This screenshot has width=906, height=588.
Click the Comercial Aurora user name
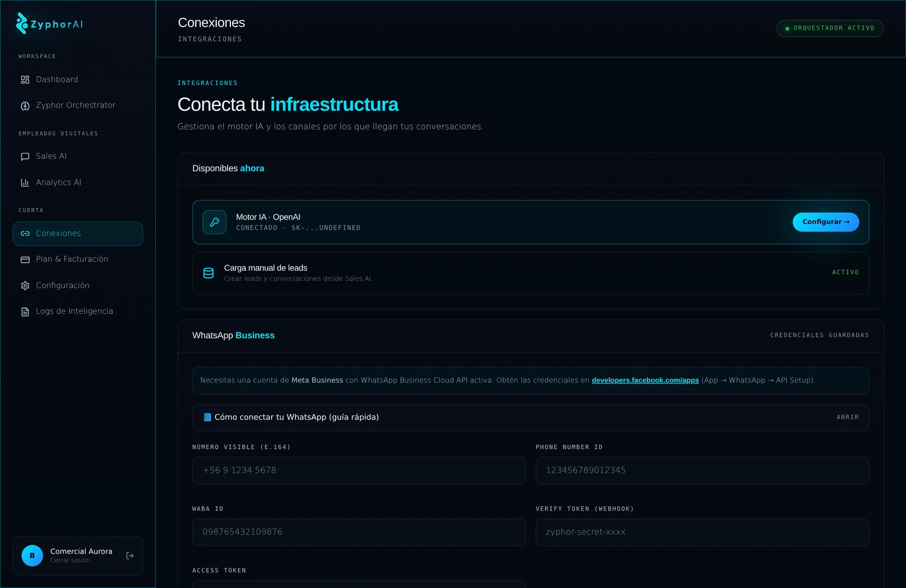coord(82,551)
